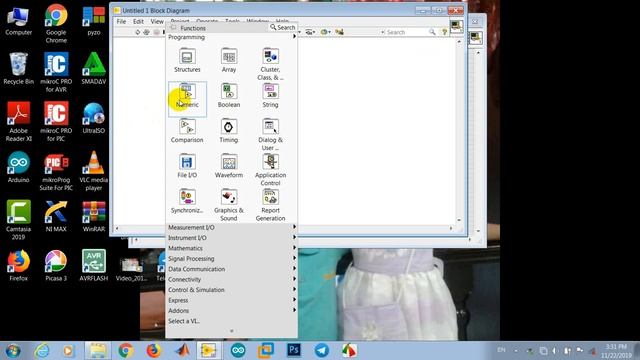
Task: Click the magnifier icon beside toolbar search
Action: 432,32
